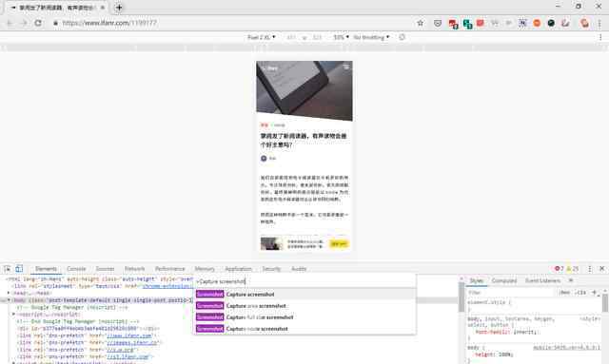Click the article headline in mobile preview
This screenshot has height=364, width=609.
point(304,140)
